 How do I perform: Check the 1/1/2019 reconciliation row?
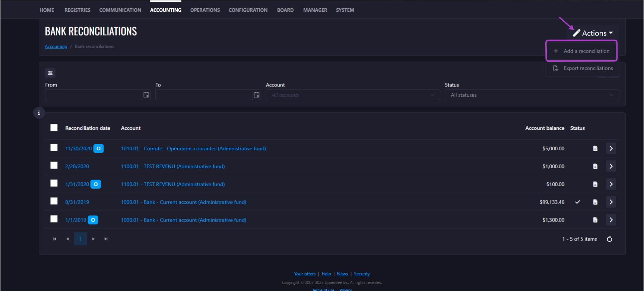click(x=54, y=219)
